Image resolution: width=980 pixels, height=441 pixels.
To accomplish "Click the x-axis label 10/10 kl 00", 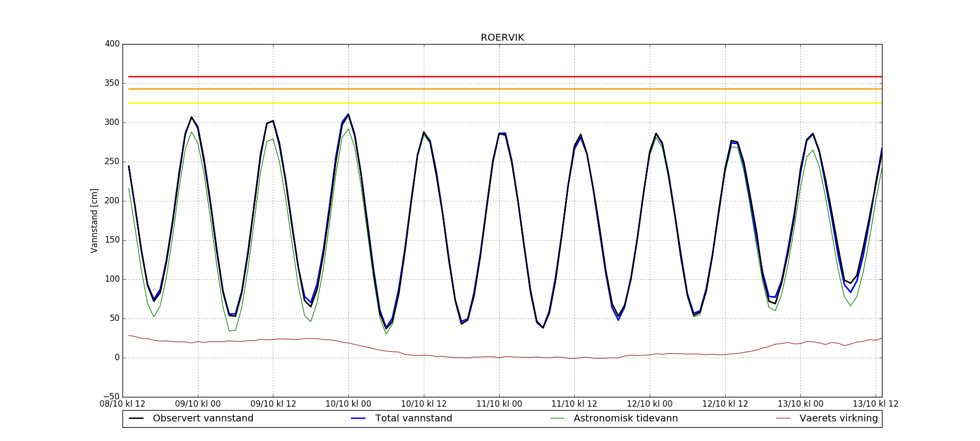I will (348, 404).
